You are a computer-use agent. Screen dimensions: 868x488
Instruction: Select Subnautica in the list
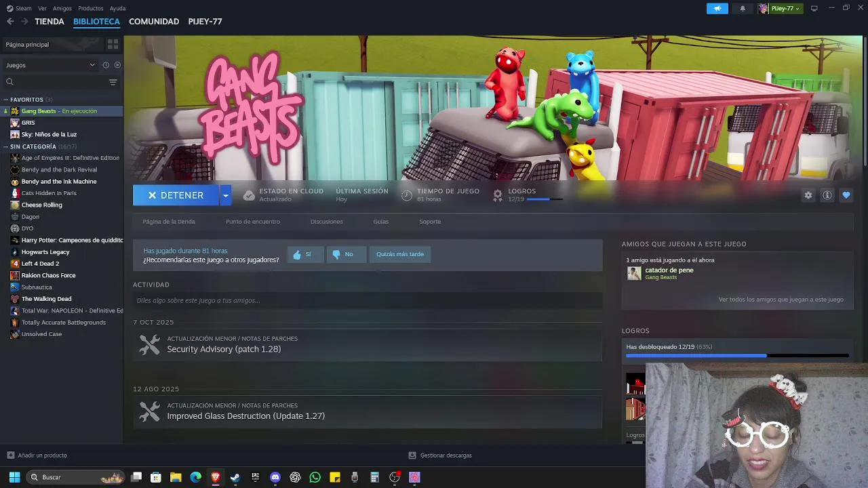(x=61, y=287)
